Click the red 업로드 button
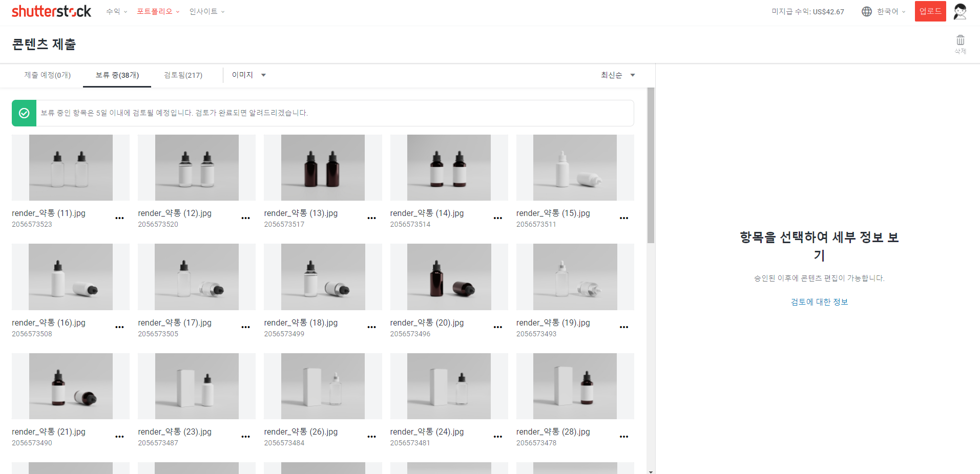 930,11
